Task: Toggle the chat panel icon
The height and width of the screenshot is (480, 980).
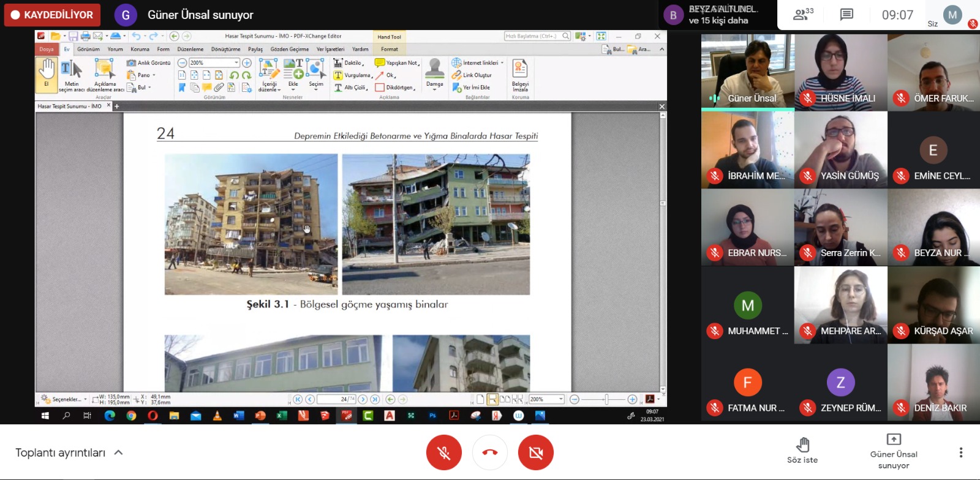Action: click(846, 15)
